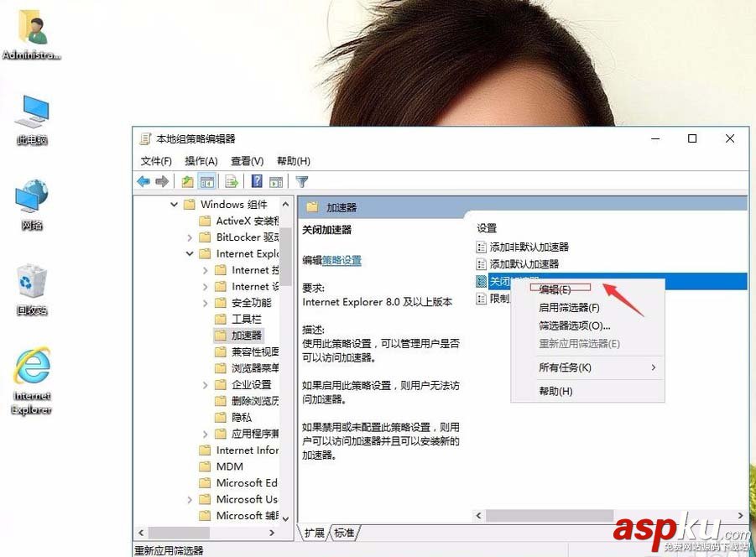Viewport: 756px width, 557px height.
Task: Expand the BitLocker tree node
Action: (x=190, y=237)
